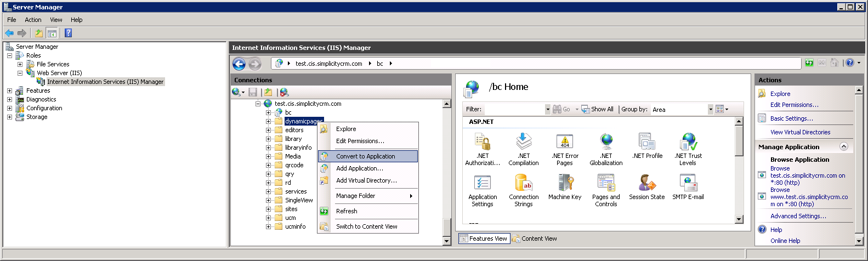Click View Virtual Directories link
The image size is (868, 261).
click(x=800, y=132)
